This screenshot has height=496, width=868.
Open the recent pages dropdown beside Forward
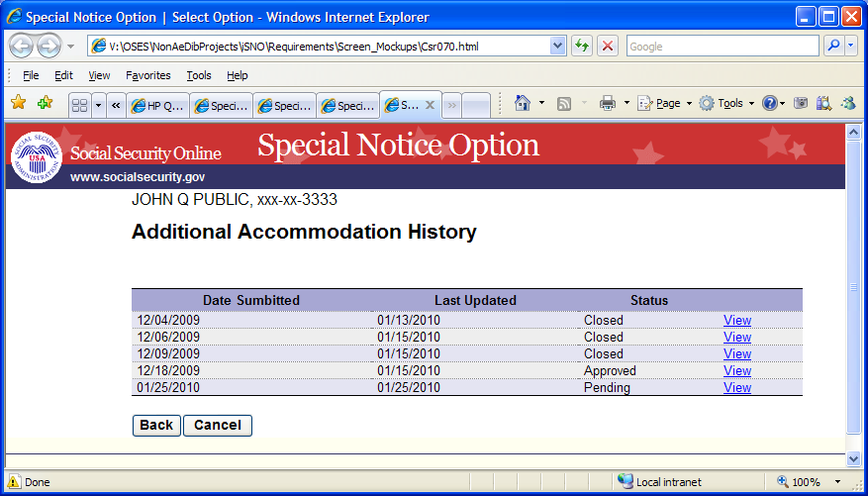pyautogui.click(x=71, y=47)
